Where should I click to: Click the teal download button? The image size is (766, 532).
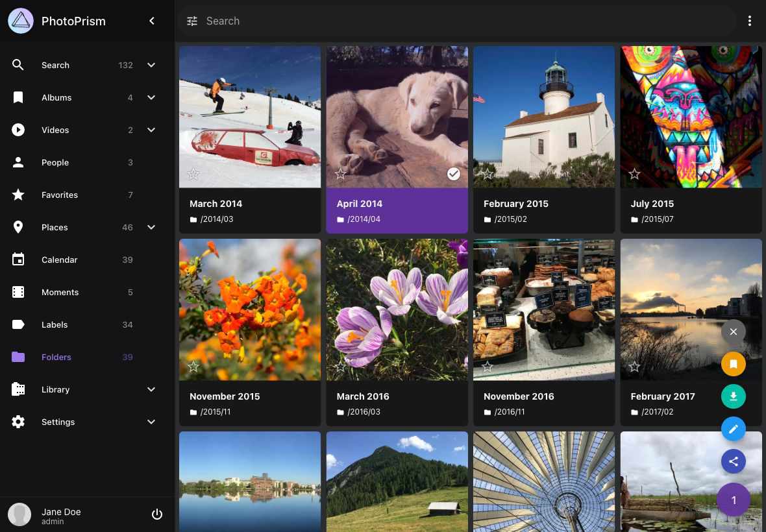[x=733, y=396]
